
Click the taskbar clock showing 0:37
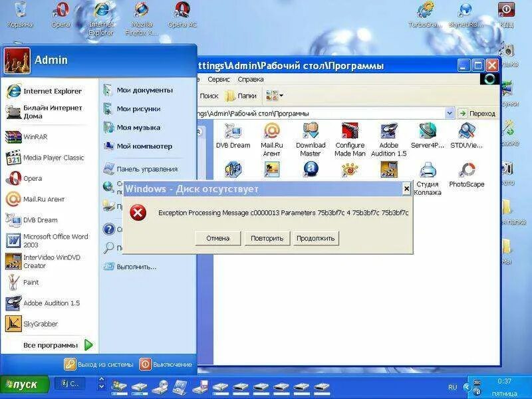(504, 381)
